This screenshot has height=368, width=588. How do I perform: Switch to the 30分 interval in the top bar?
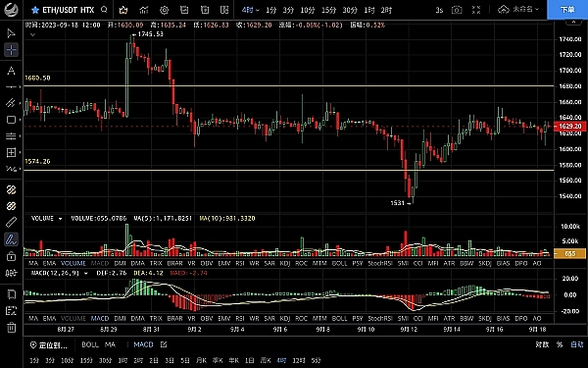(350, 10)
